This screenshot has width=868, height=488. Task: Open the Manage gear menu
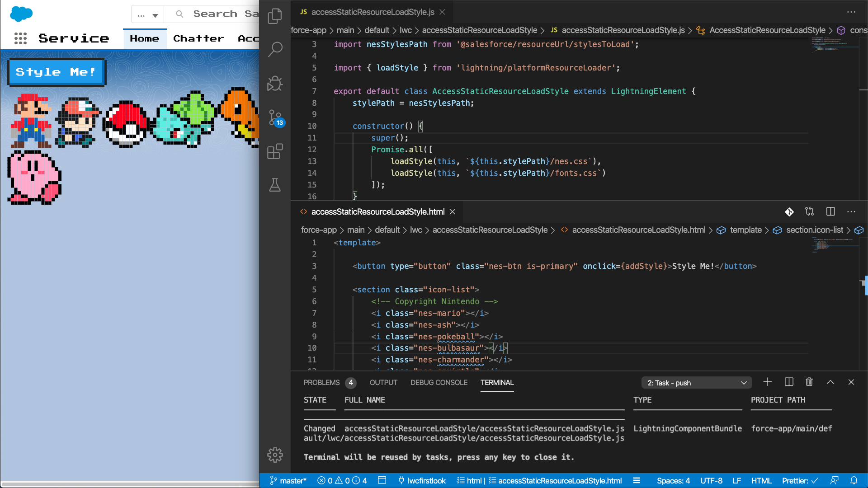[x=275, y=455]
